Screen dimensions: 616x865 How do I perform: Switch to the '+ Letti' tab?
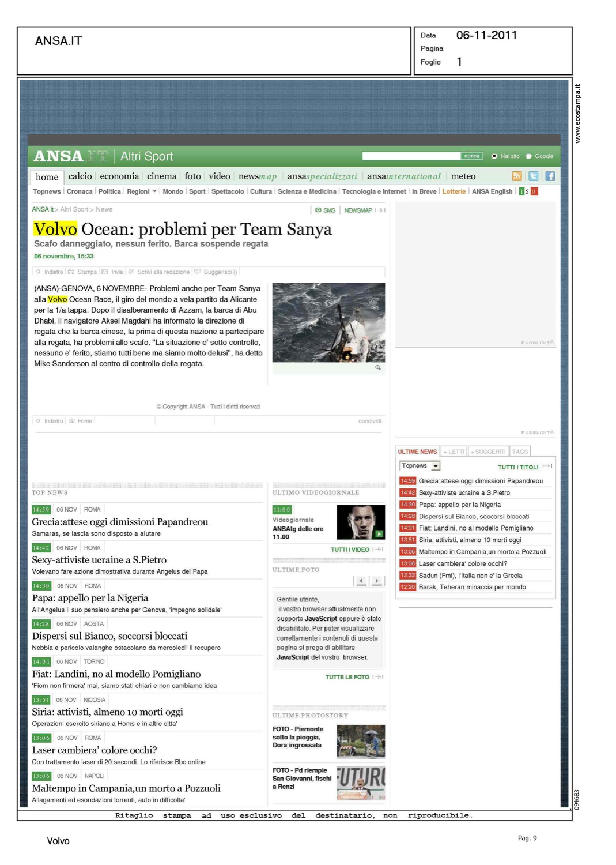pos(454,452)
